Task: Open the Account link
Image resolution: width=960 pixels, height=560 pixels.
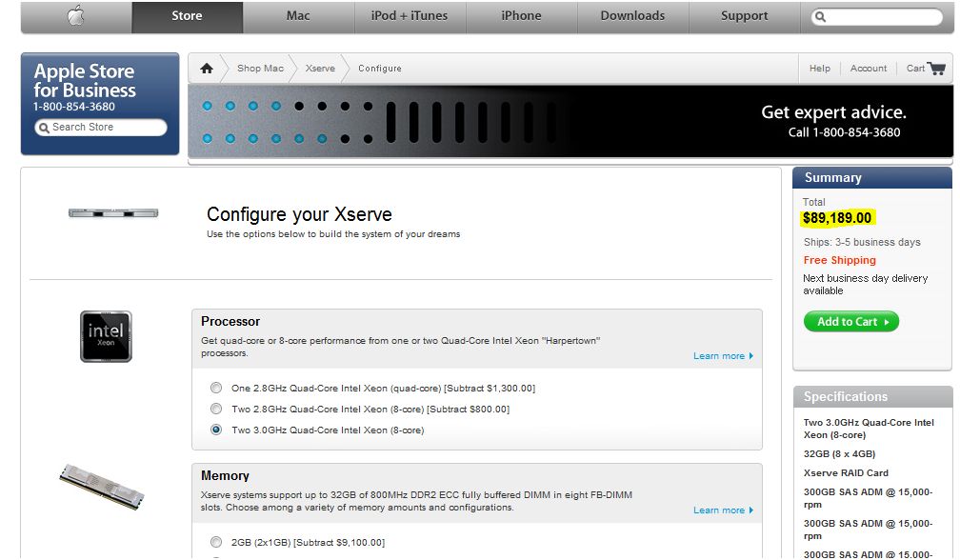Action: [869, 68]
